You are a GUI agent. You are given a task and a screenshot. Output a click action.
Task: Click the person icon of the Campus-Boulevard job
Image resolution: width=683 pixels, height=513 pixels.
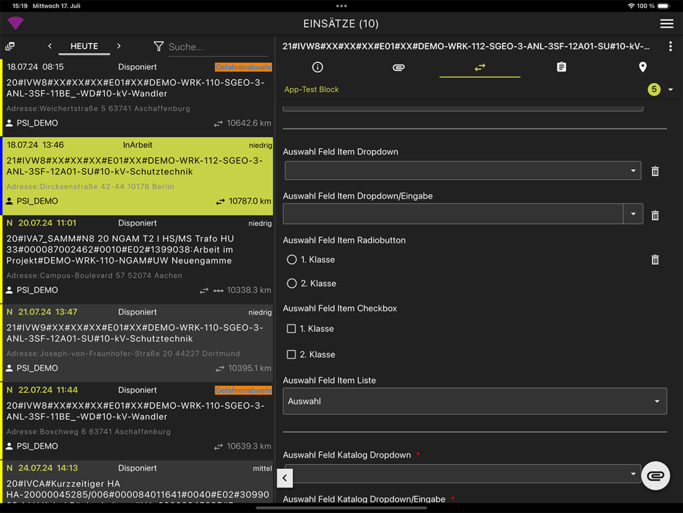(9, 290)
